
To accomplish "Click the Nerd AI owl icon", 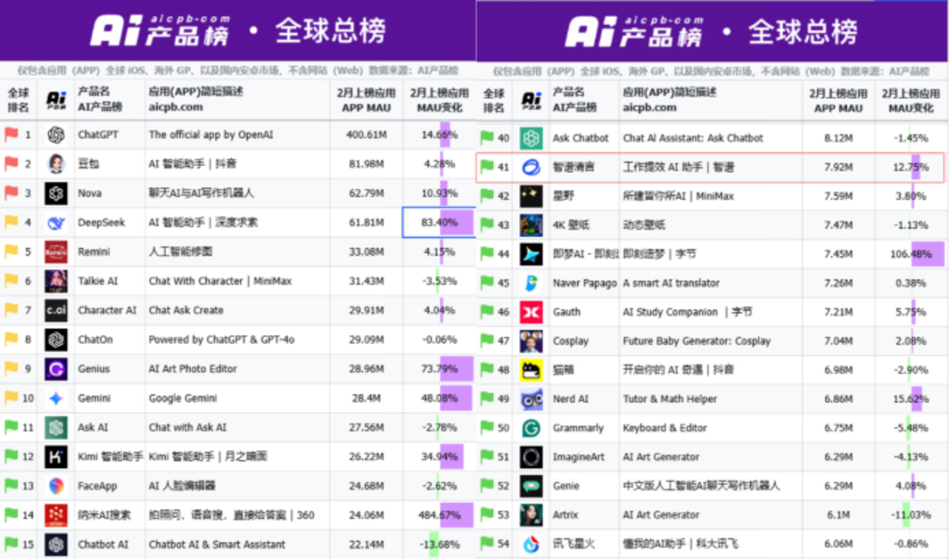I will 531,399.
